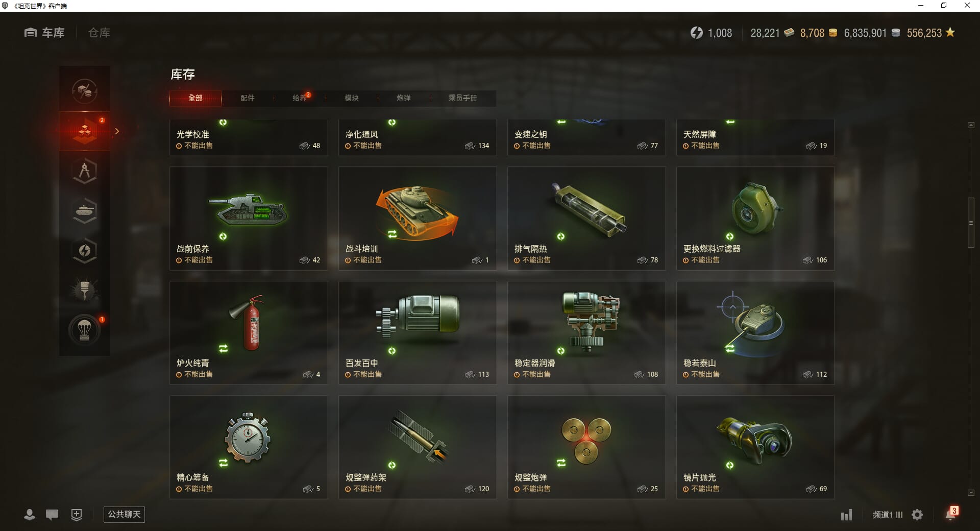
Task: Click the inventory scrollbar down arrow
Action: tap(971, 493)
